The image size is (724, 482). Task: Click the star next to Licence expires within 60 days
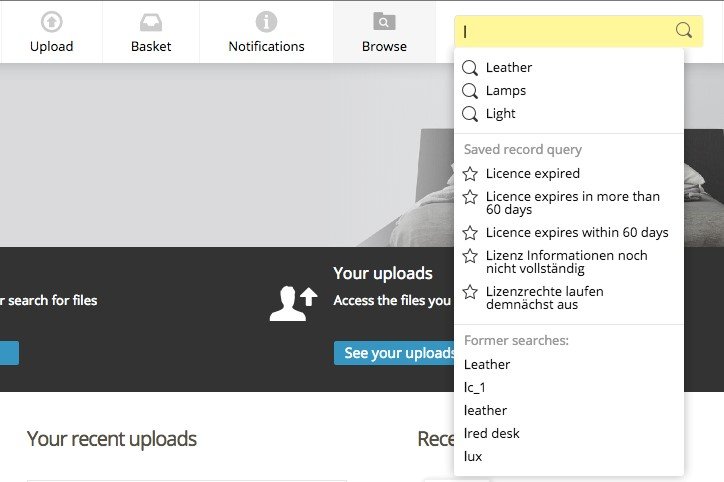470,233
